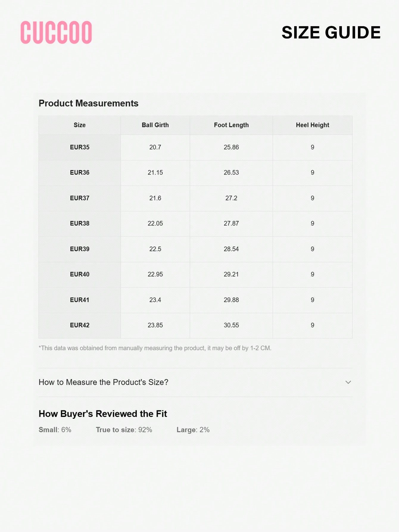The width and height of the screenshot is (399, 532).
Task: Click the SIZE GUIDE heading
Action: point(331,32)
